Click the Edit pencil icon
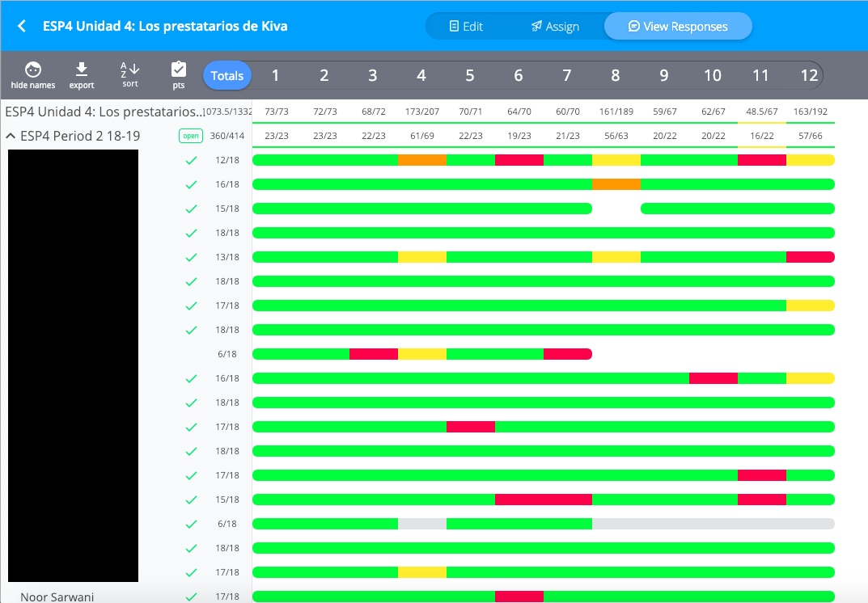 point(454,25)
